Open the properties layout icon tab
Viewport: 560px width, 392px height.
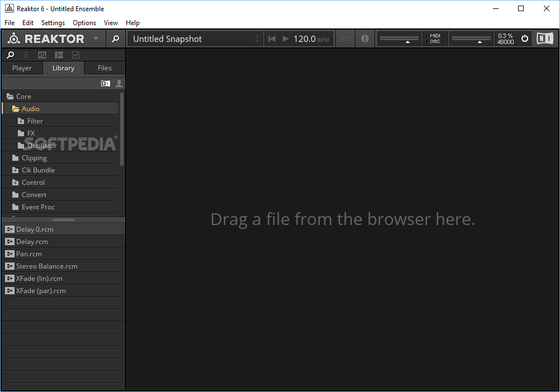[x=59, y=55]
